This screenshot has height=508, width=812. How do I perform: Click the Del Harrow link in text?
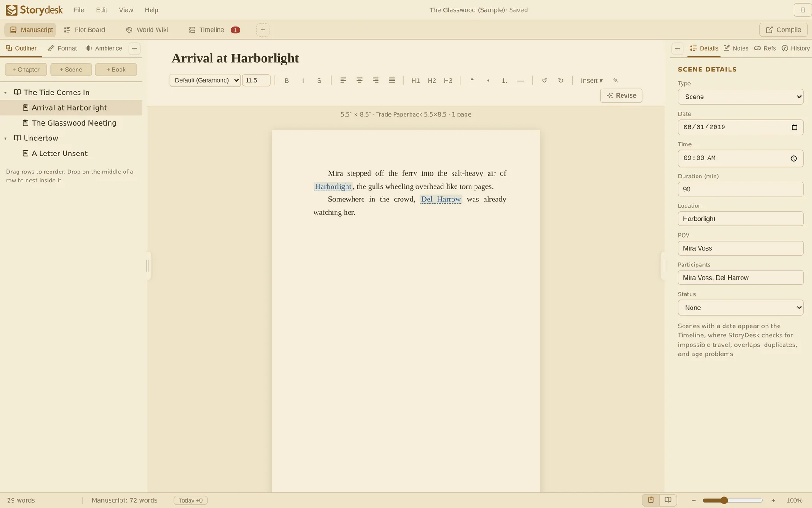[441, 199]
